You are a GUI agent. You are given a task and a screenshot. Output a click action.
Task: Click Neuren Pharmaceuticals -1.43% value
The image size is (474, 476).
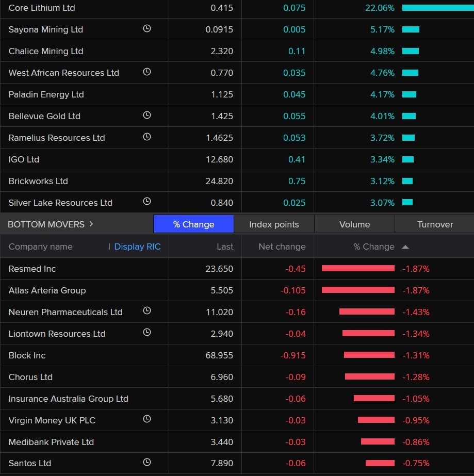(x=416, y=312)
